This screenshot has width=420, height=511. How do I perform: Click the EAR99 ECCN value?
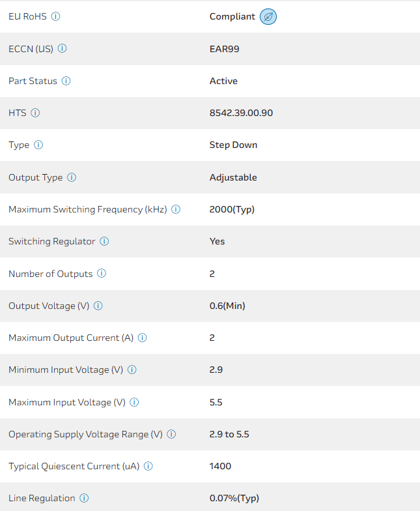coord(225,48)
